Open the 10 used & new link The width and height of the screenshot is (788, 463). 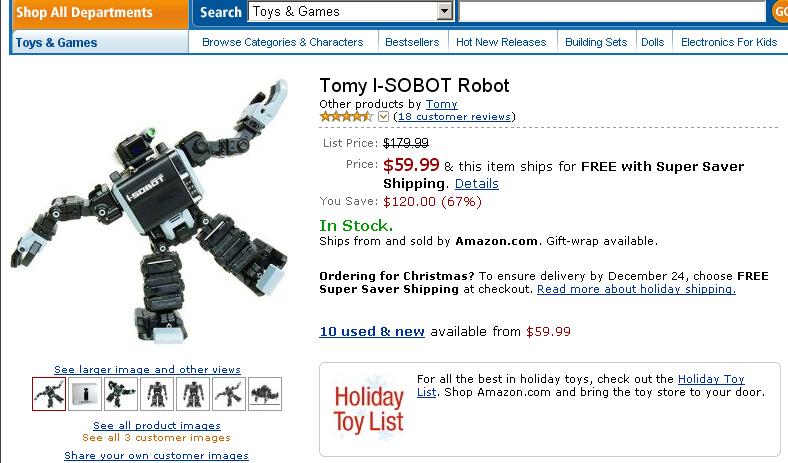click(372, 331)
